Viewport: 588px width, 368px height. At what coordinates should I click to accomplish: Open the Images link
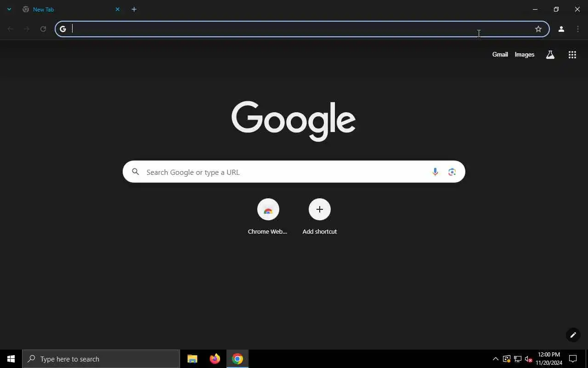coord(524,54)
